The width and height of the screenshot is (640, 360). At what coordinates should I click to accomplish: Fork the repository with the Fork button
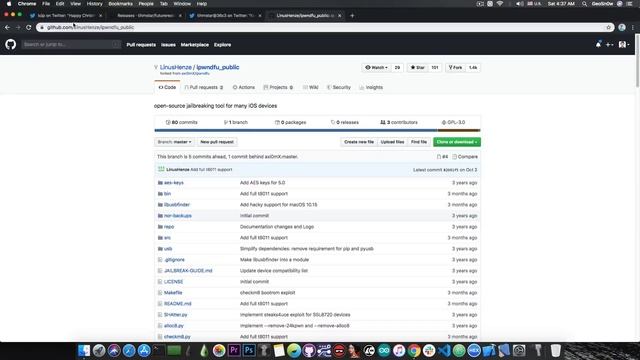click(x=455, y=67)
